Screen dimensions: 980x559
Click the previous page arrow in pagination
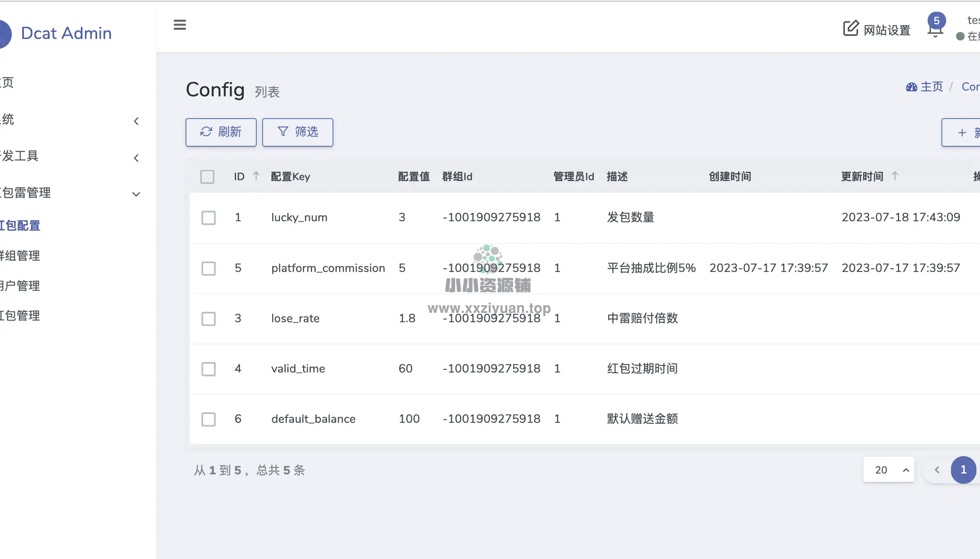tap(937, 470)
